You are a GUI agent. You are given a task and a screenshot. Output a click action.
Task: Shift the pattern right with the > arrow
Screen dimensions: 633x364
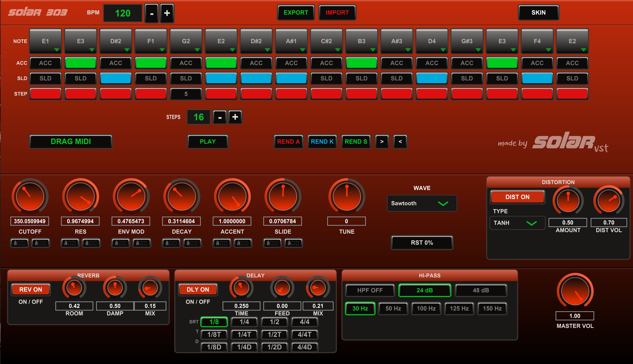pos(382,142)
